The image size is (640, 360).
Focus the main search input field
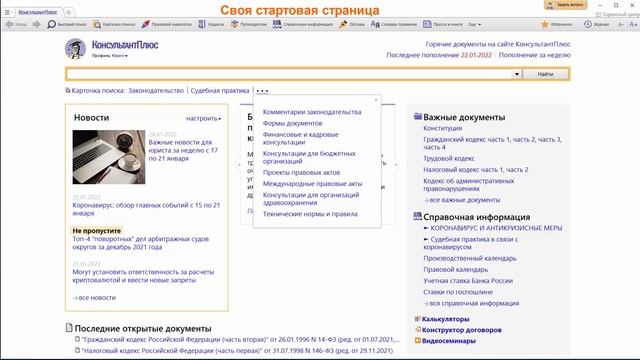point(289,74)
